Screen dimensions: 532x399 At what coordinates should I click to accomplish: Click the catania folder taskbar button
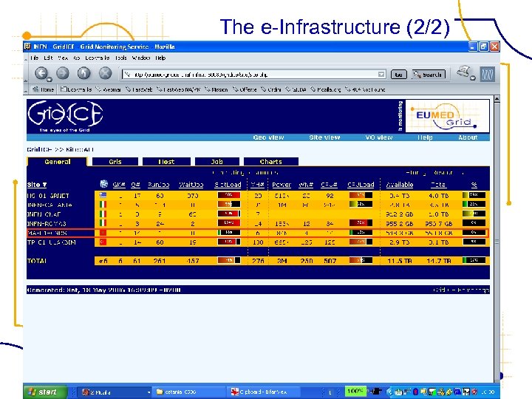[188, 392]
